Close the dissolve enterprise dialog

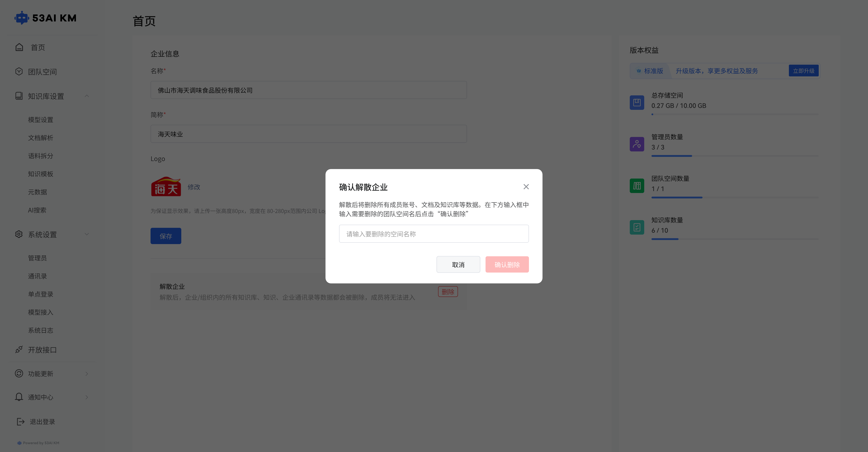tap(526, 187)
